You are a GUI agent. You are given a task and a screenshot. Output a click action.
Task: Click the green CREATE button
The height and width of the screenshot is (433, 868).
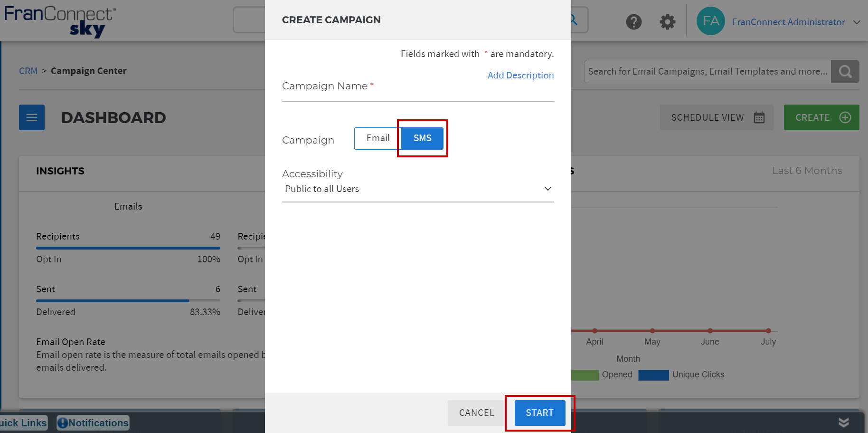pyautogui.click(x=821, y=117)
